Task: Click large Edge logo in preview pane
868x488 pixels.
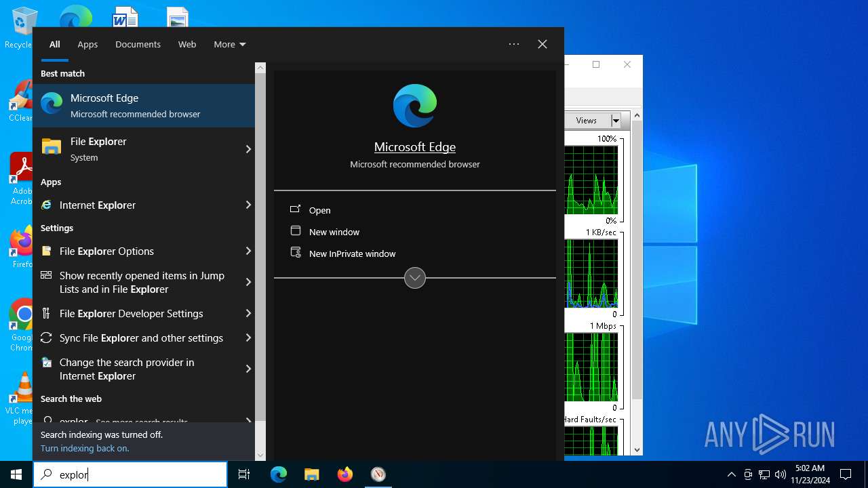Action: [415, 106]
